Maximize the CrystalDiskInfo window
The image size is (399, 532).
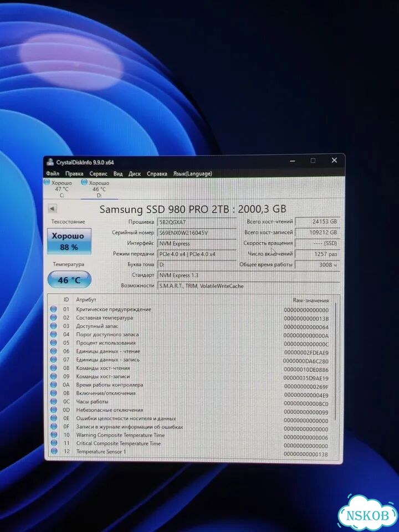pos(313,161)
